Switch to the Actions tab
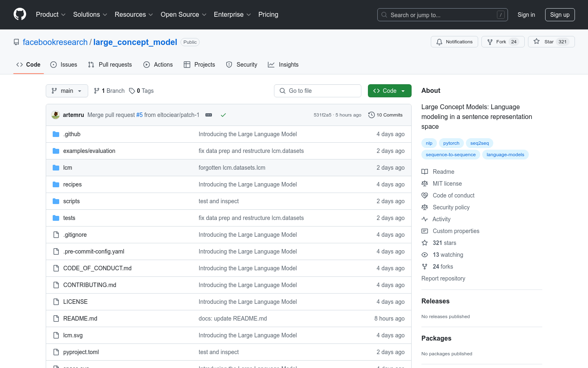The image size is (588, 368). pyautogui.click(x=158, y=65)
